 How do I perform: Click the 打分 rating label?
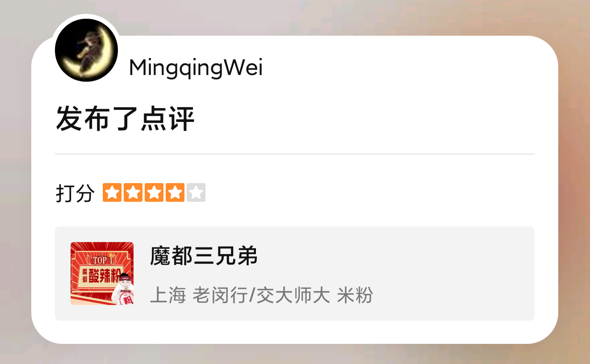click(75, 193)
